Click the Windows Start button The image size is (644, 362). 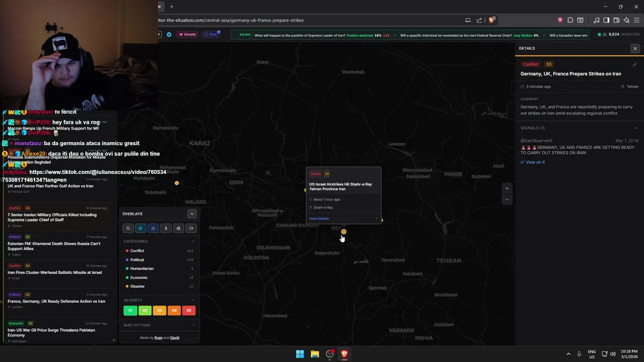coord(300,354)
